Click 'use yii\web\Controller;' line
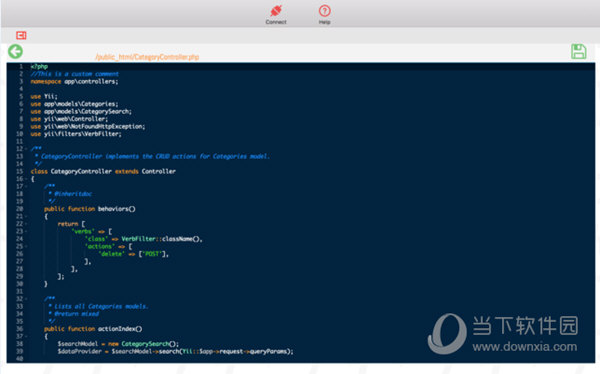The width and height of the screenshot is (600, 374). (69, 119)
